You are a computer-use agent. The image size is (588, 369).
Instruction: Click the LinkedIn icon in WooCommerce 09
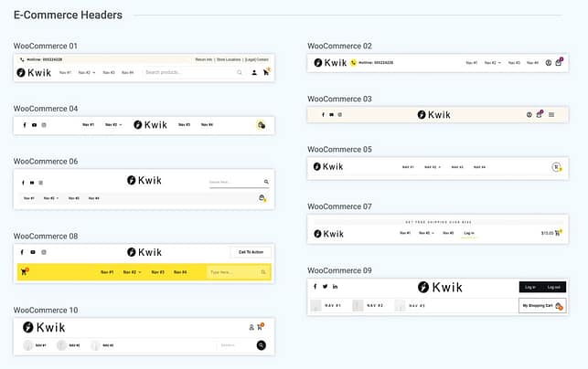[x=336, y=287]
